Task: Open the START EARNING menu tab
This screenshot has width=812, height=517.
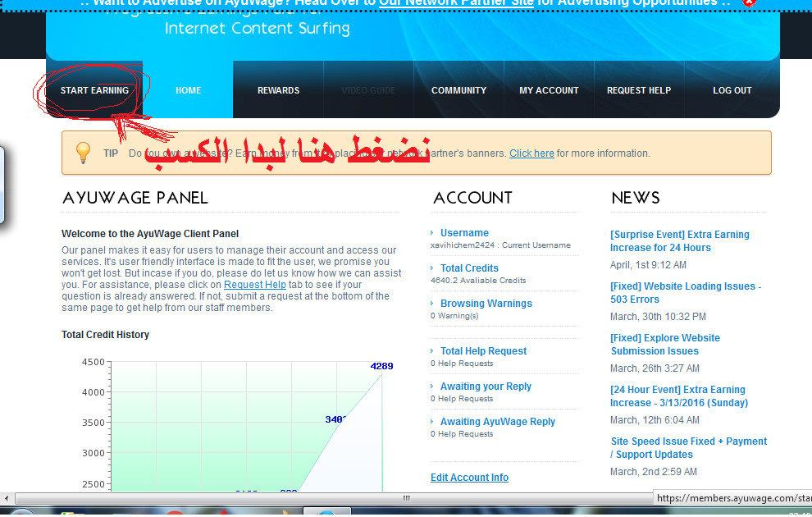Action: coord(94,90)
